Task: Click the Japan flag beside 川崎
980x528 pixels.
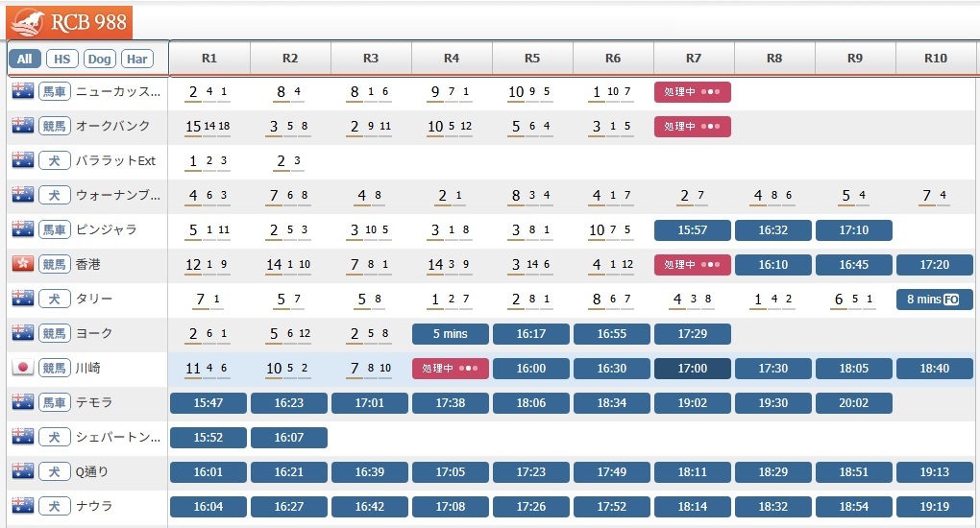Action: [22, 368]
